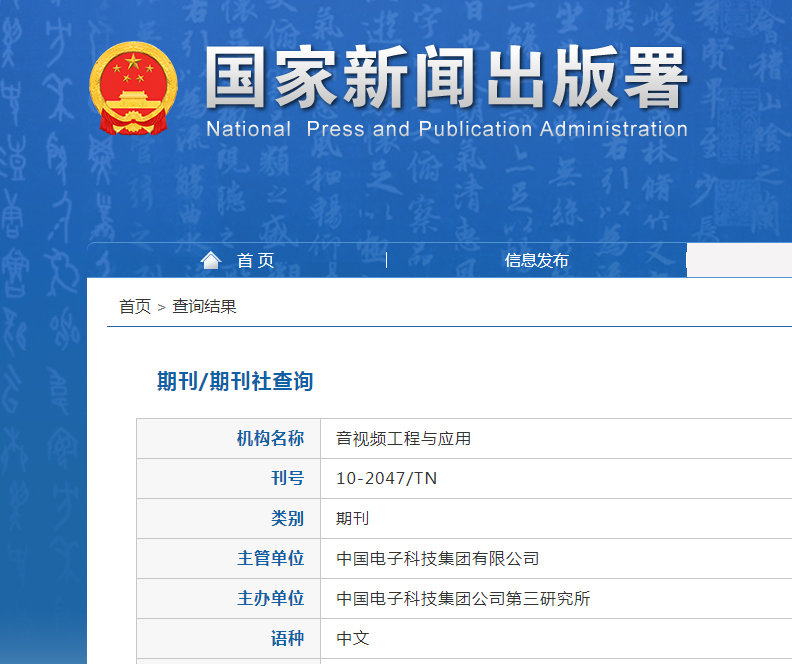The height and width of the screenshot is (664, 792).
Task: Select the 中国电子科技集团公司第三研究所 cell text
Action: (x=463, y=599)
